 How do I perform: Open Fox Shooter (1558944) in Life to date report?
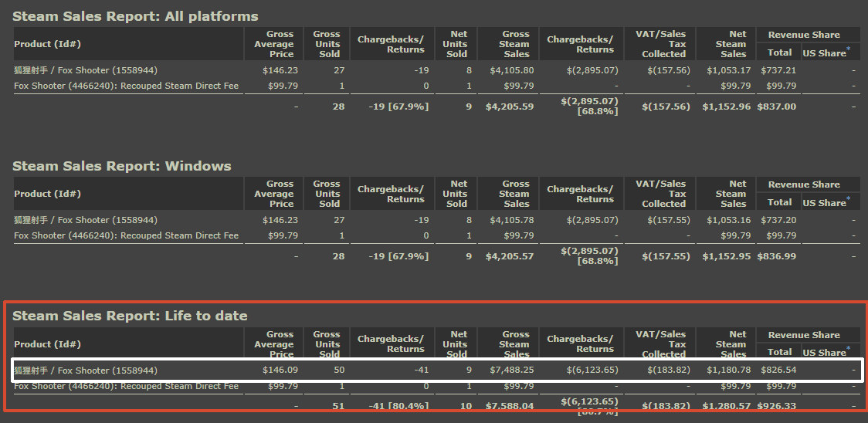[85, 371]
